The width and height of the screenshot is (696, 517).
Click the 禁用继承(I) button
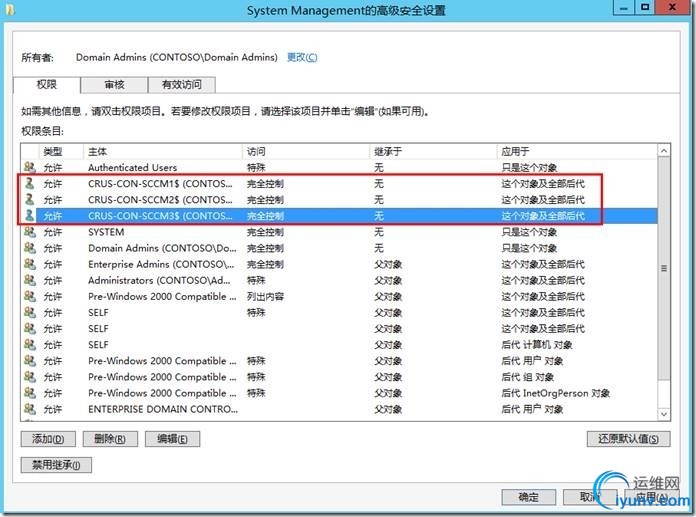(56, 465)
